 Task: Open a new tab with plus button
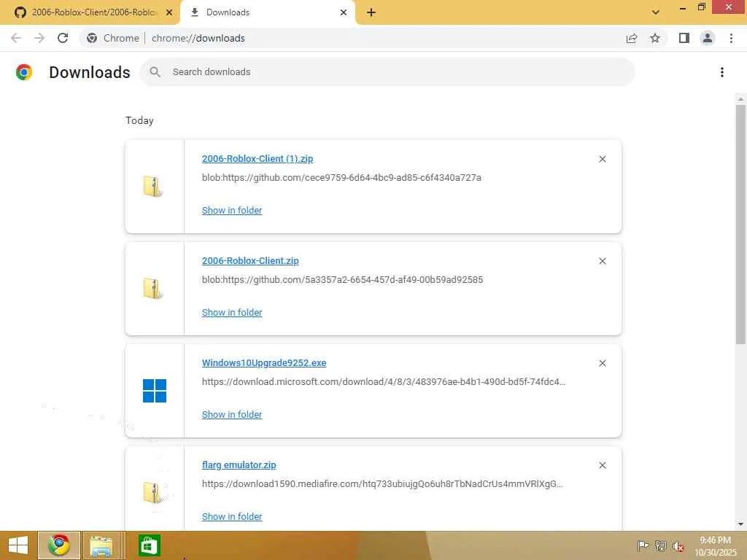[x=371, y=12]
